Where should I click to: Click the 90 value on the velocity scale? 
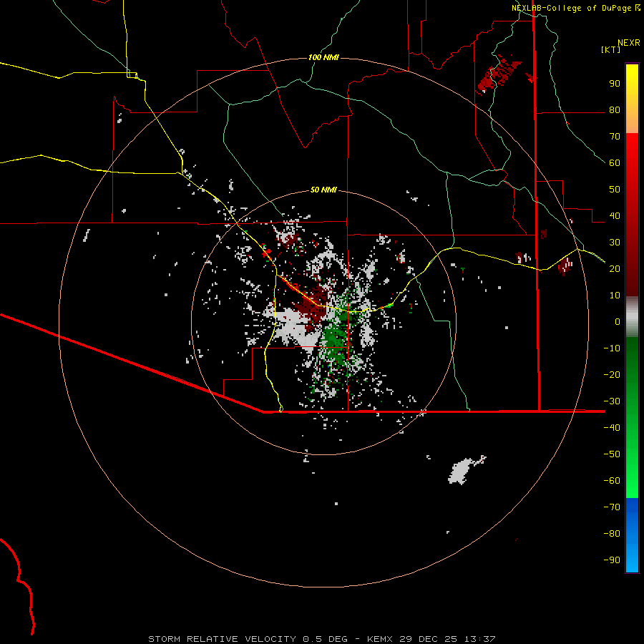coord(615,84)
